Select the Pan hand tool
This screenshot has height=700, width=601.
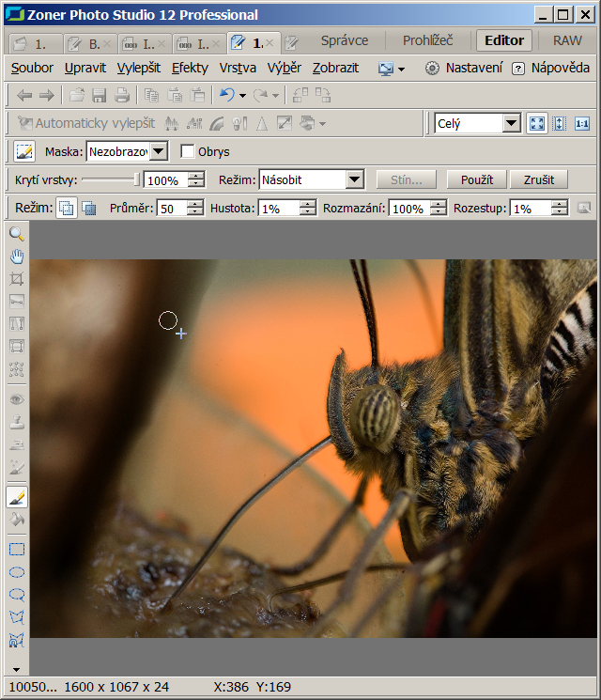coord(16,257)
